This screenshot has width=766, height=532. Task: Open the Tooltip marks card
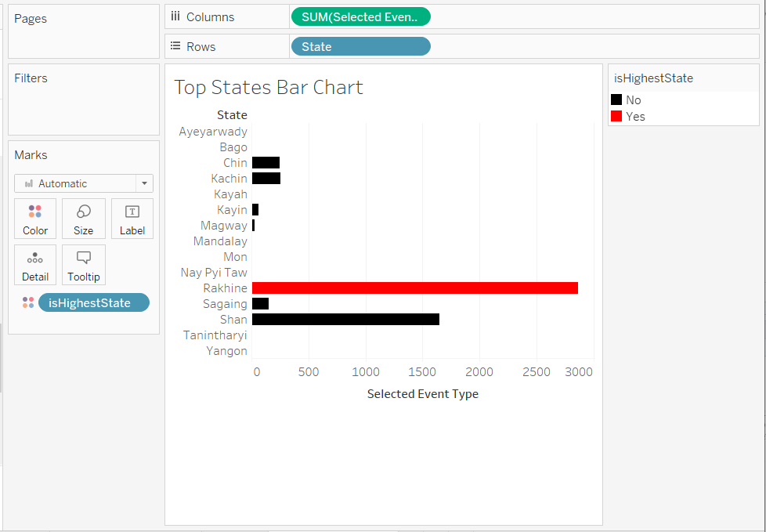83,265
